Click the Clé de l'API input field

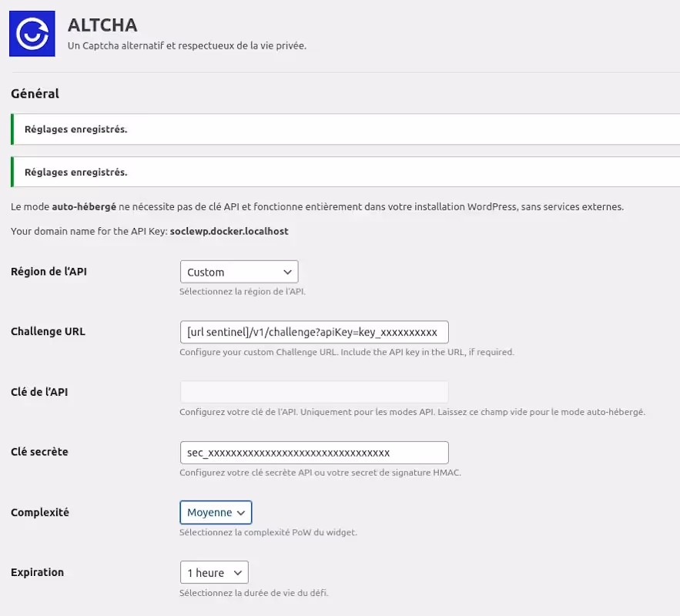pos(314,392)
